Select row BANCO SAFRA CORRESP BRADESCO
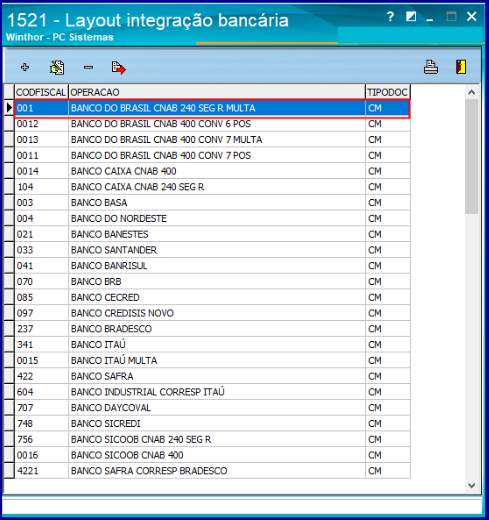Screen dimensions: 489x520 [x=212, y=471]
